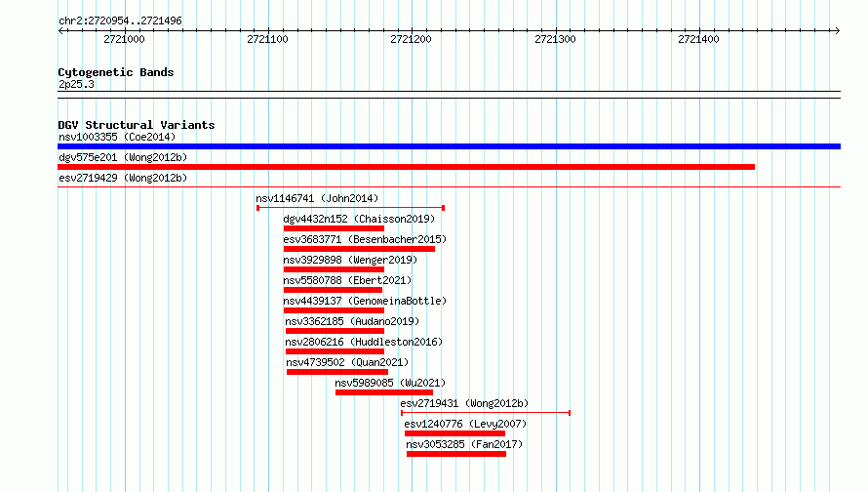The image size is (868, 492).
Task: Open the nsv4739502 (Quan2021) label
Action: pyautogui.click(x=347, y=362)
